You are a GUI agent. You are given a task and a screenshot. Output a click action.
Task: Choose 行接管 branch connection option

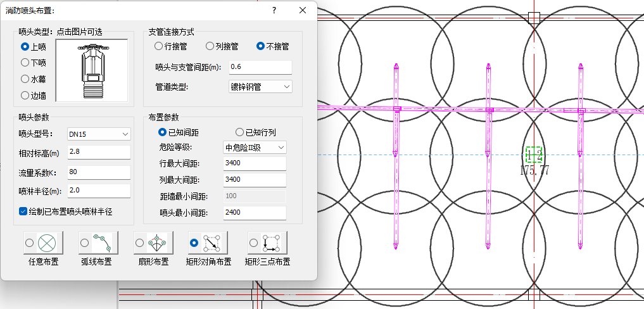[x=158, y=46]
